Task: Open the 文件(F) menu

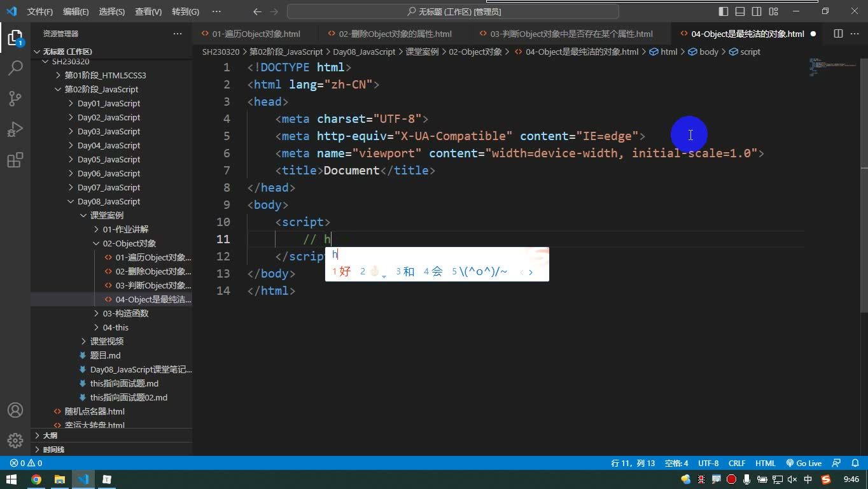Action: (40, 11)
